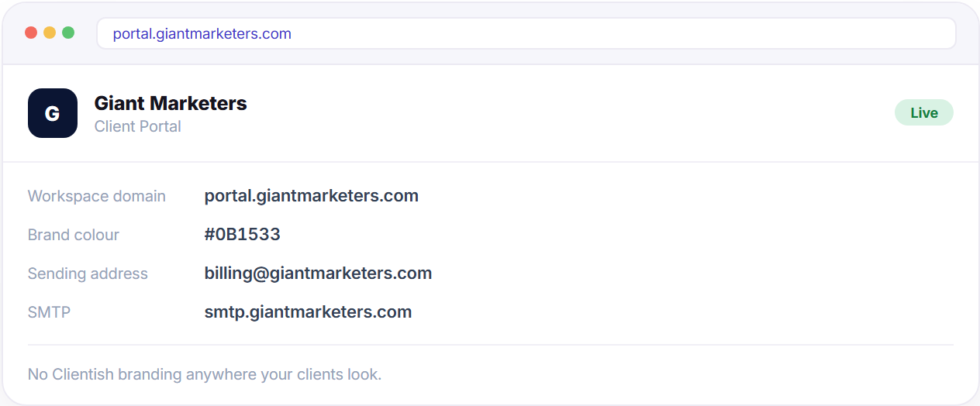
Task: Click the Client Portal subtitle
Action: 138,126
